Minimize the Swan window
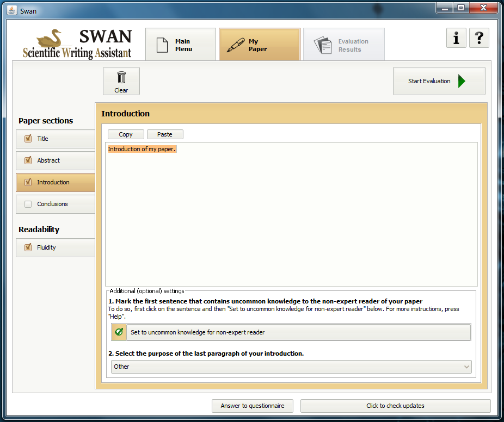 tap(445, 8)
